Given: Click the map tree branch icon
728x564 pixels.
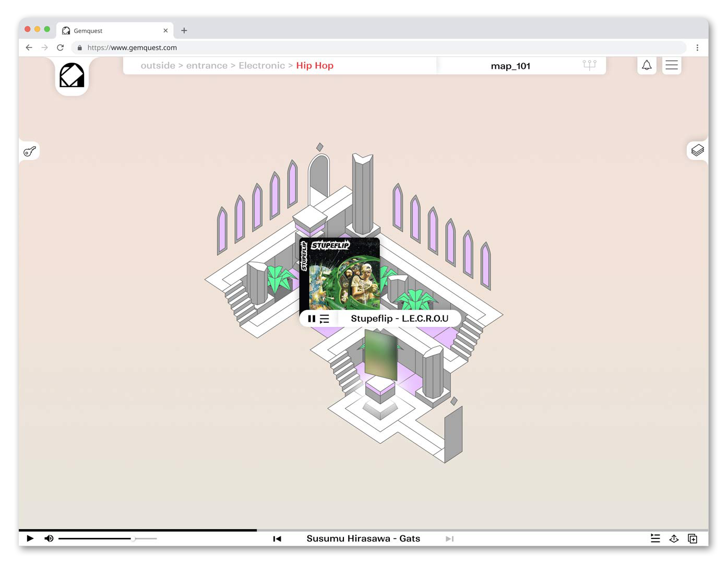Looking at the screenshot, I should coord(589,65).
